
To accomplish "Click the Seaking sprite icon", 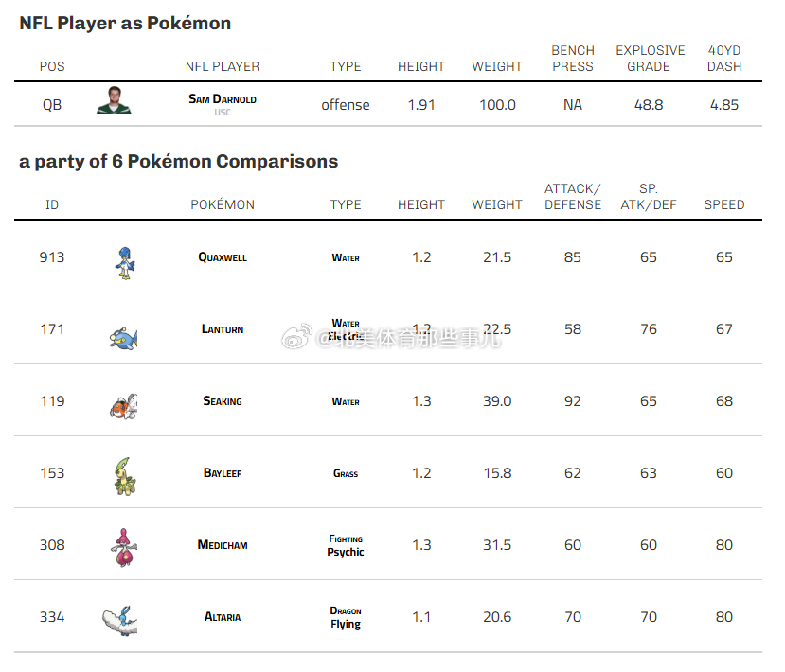I will tap(124, 406).
